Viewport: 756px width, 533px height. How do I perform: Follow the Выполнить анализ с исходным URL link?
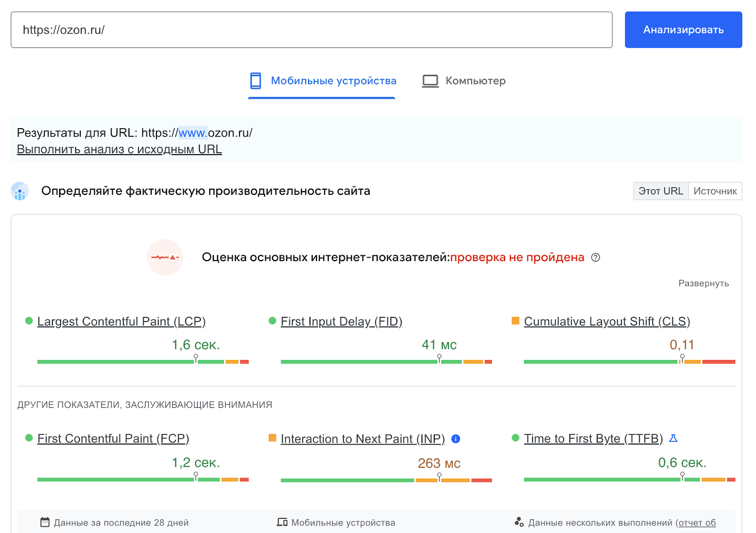coord(119,149)
